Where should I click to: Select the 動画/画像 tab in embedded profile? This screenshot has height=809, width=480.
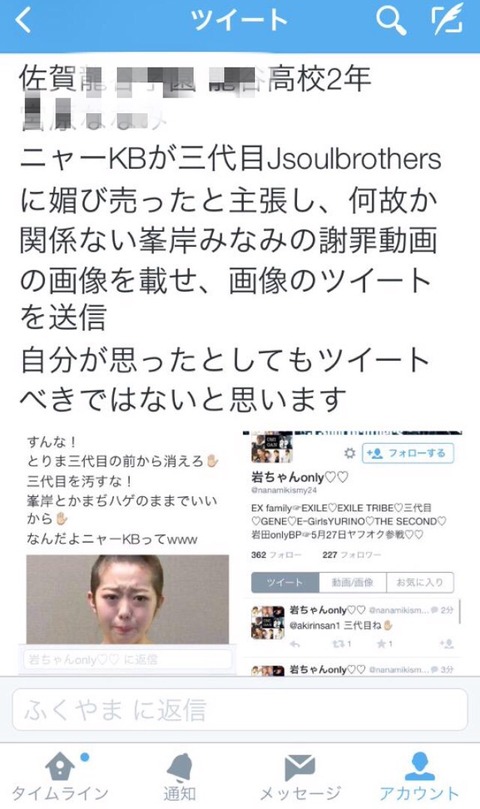[x=353, y=582]
